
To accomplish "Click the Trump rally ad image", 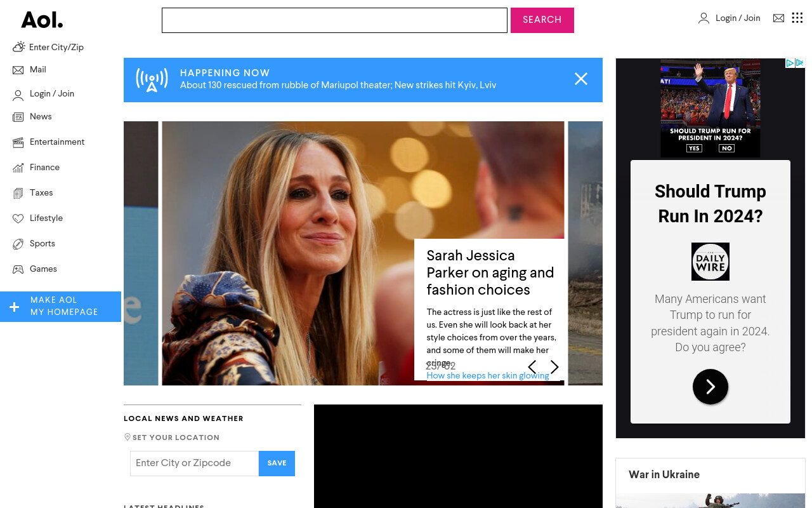I will pyautogui.click(x=710, y=108).
